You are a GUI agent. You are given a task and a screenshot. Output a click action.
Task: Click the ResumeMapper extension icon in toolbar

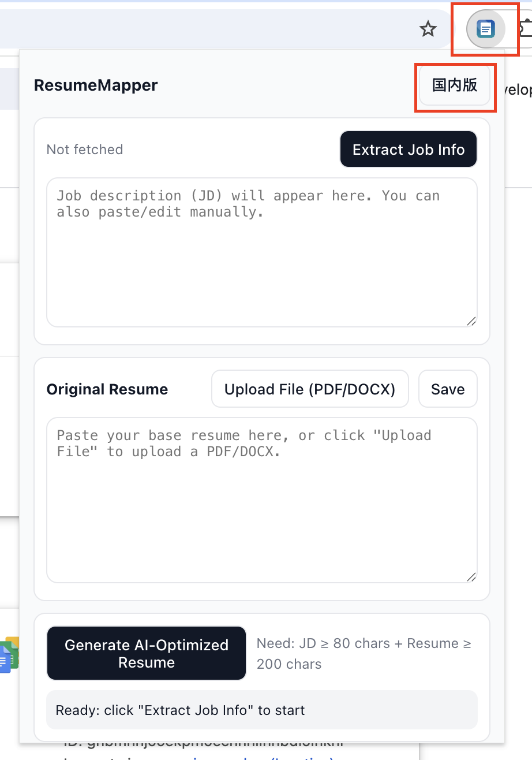pyautogui.click(x=486, y=28)
